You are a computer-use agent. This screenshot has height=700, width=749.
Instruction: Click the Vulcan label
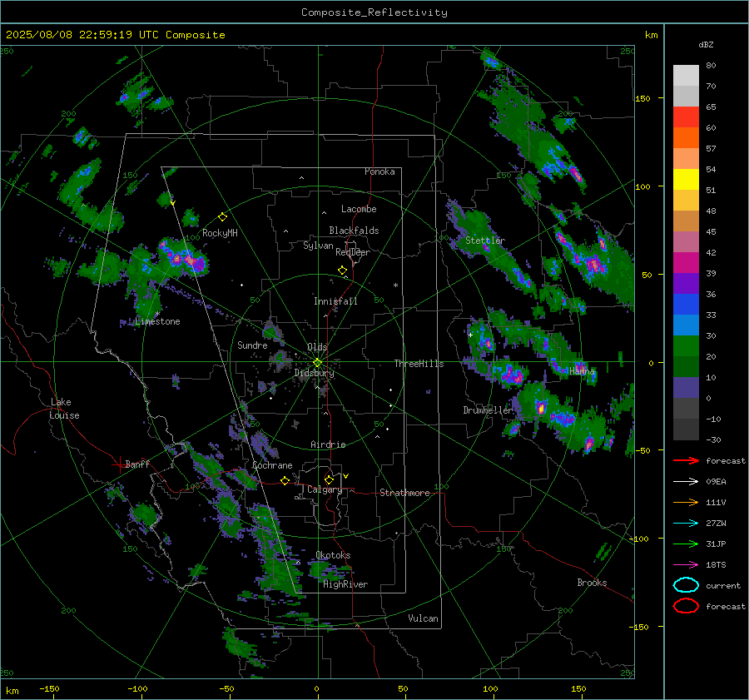(424, 618)
